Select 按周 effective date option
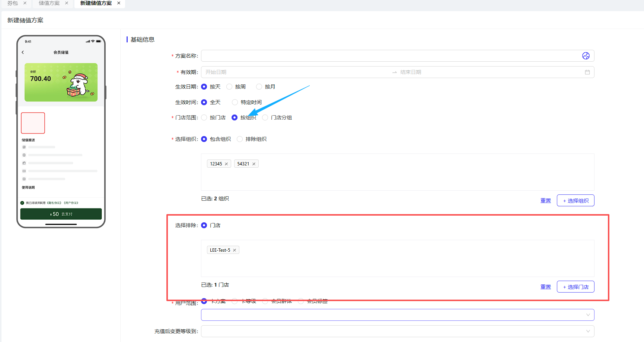Screen dimensions: 644x342 pos(230,87)
